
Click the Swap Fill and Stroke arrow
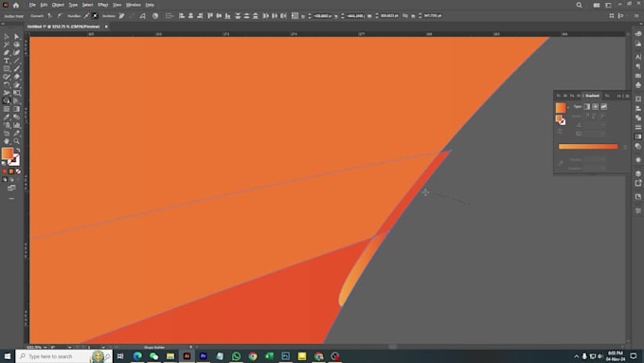click(18, 150)
